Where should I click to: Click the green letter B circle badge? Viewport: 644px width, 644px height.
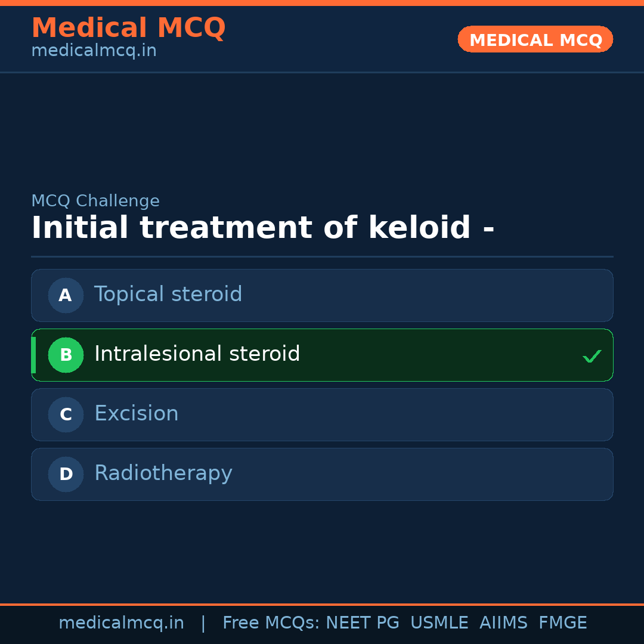tap(66, 355)
